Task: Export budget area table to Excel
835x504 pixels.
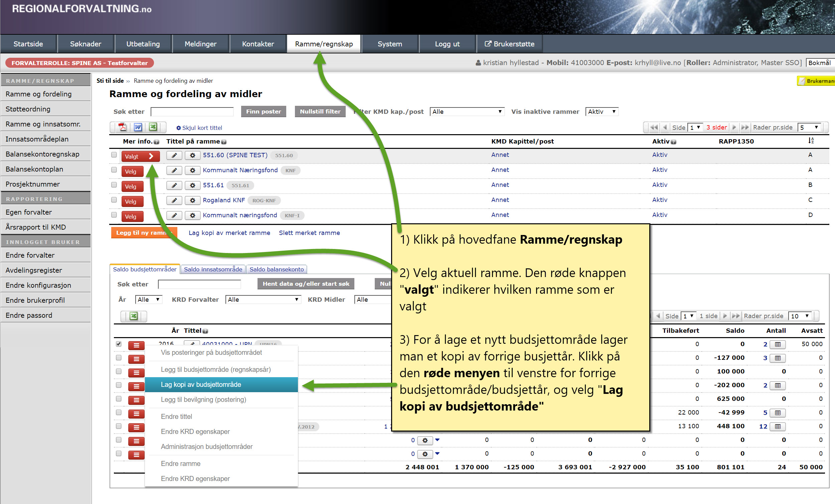Action: (134, 316)
